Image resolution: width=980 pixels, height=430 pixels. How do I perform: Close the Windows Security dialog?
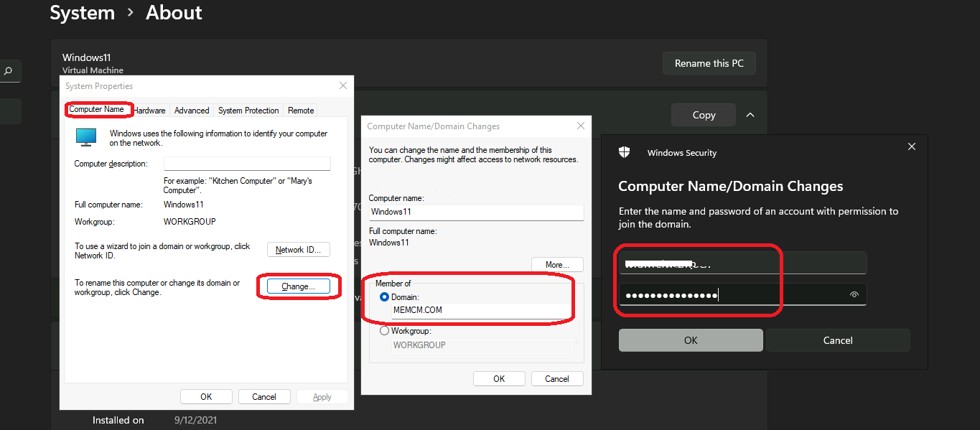(912, 146)
